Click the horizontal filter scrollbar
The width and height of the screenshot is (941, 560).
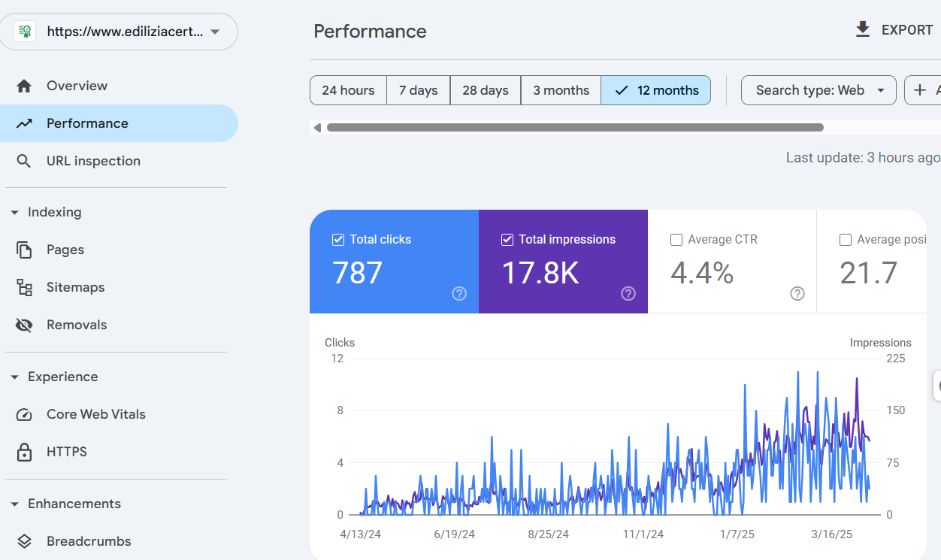[x=575, y=128]
